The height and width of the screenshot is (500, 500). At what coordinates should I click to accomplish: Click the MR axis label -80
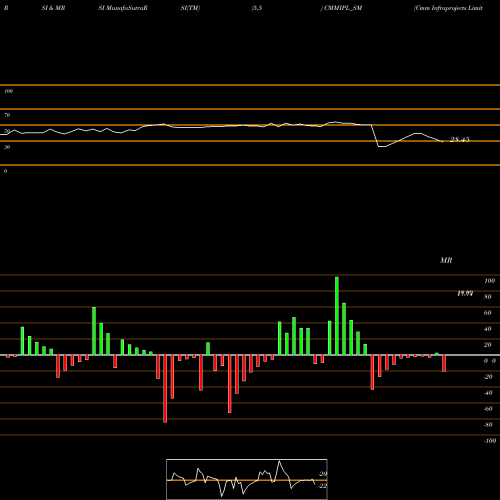pyautogui.click(x=488, y=425)
